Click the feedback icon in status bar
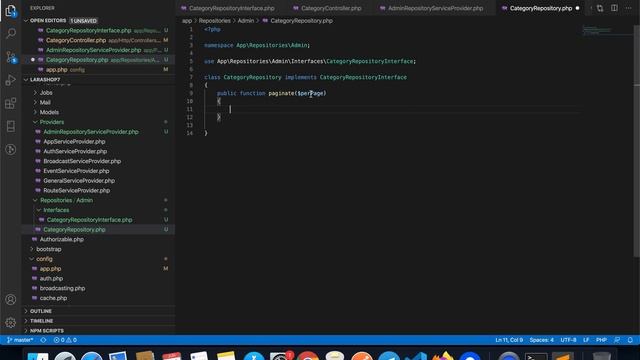This screenshot has height=360, width=640. click(x=617, y=340)
